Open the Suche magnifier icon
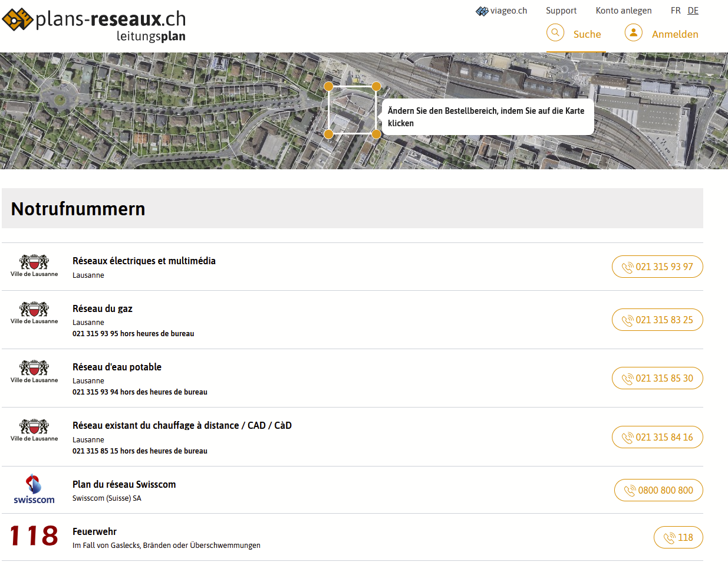 point(555,33)
